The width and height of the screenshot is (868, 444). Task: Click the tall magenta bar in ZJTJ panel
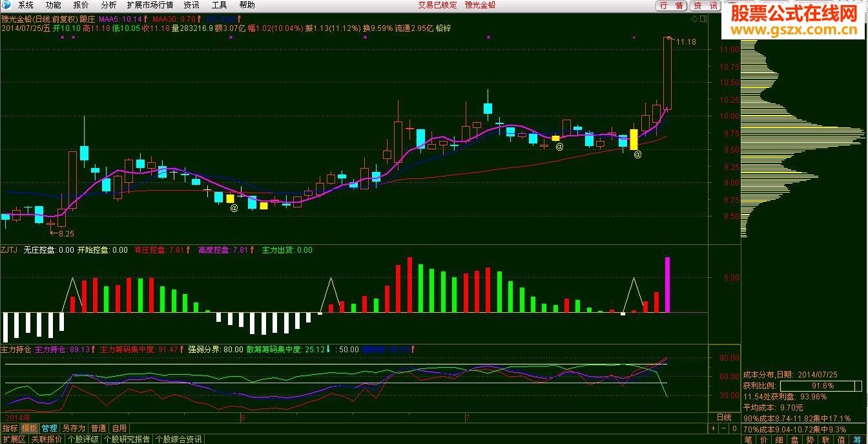click(x=667, y=285)
